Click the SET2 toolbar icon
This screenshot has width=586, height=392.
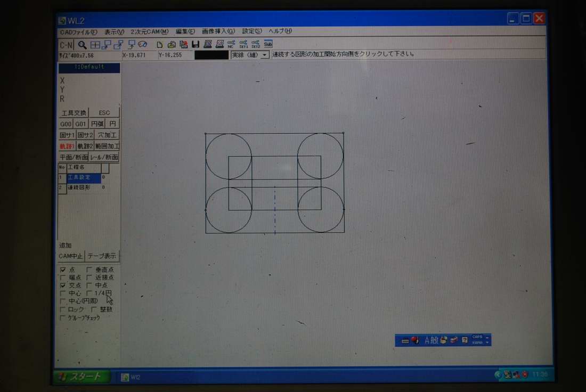click(x=256, y=44)
